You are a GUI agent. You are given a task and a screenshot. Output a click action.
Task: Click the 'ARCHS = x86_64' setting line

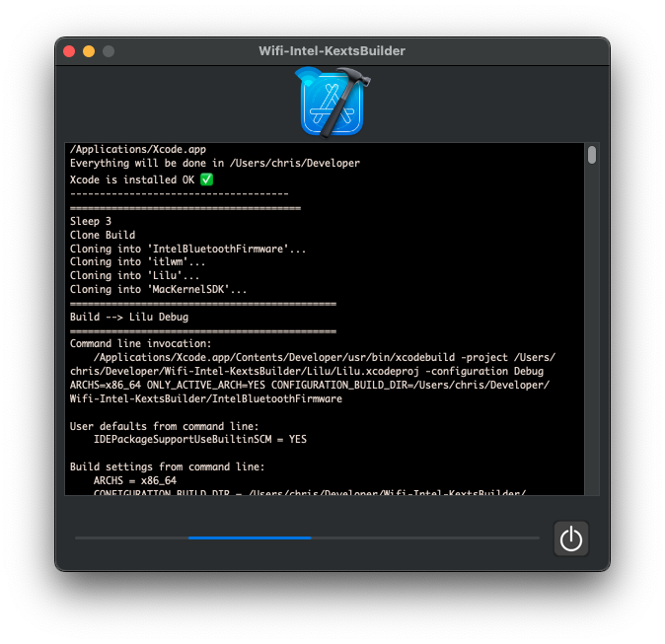tap(135, 480)
